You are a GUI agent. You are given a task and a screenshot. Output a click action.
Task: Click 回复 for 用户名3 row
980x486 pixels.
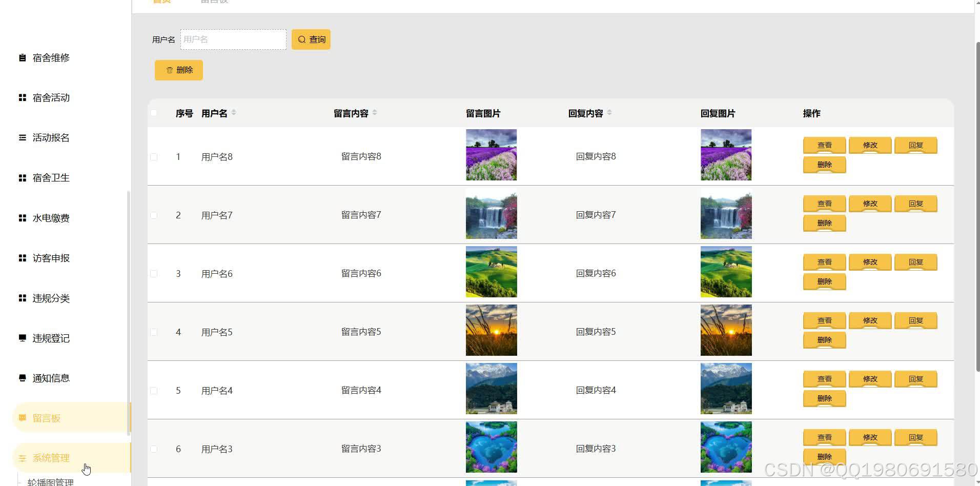[x=915, y=437]
